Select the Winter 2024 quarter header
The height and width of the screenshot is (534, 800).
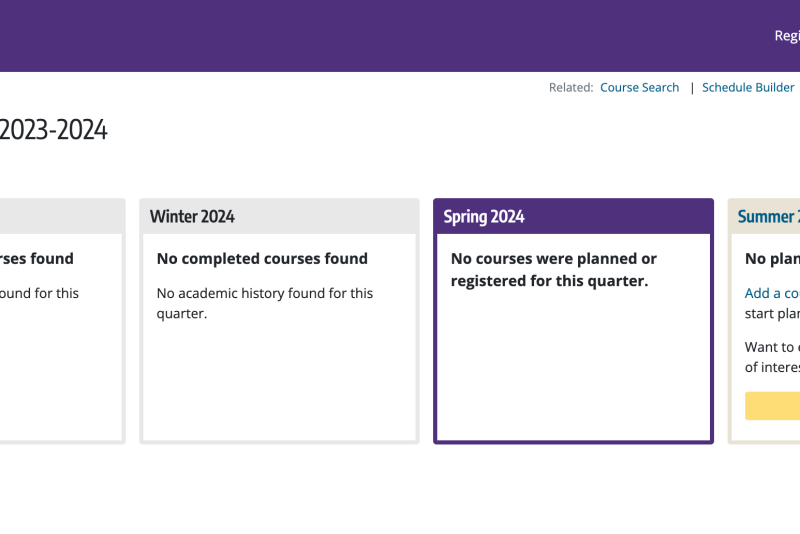click(192, 217)
